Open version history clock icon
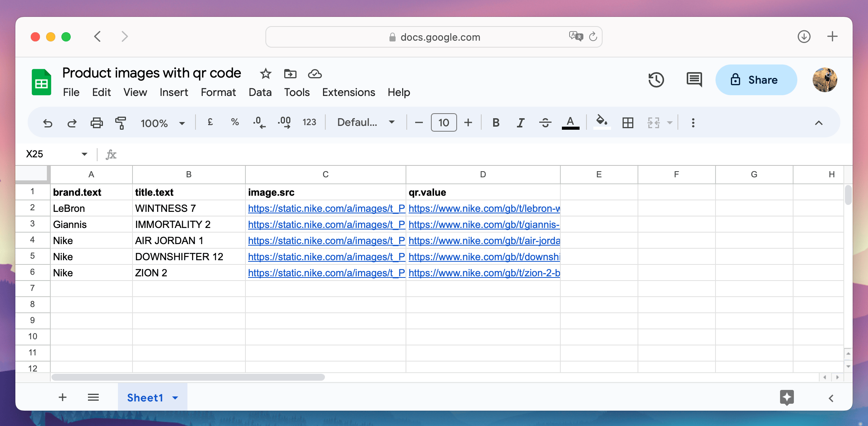Screen dimensions: 868x426 [656, 80]
